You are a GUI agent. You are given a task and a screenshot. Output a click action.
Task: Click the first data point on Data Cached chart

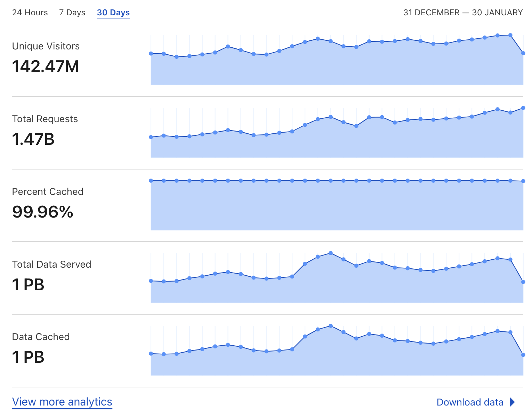(x=151, y=354)
